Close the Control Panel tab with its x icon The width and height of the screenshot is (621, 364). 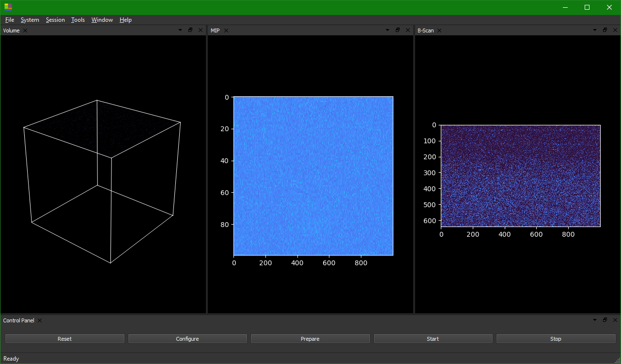pos(39,320)
